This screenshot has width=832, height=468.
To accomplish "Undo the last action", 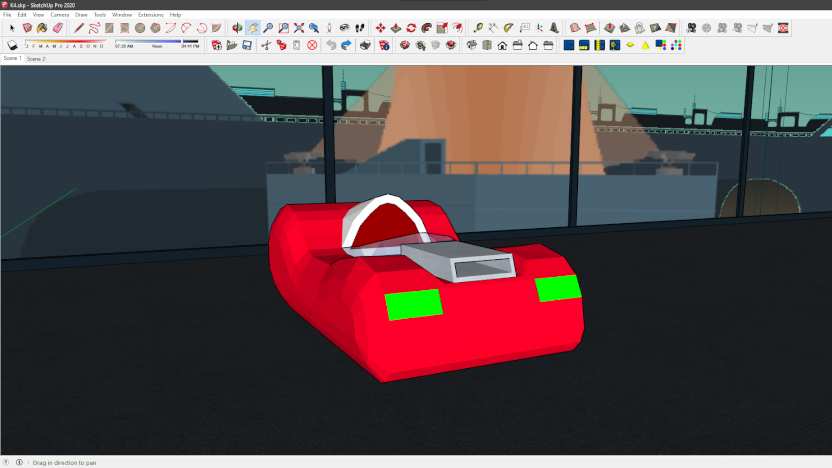I will tap(331, 45).
